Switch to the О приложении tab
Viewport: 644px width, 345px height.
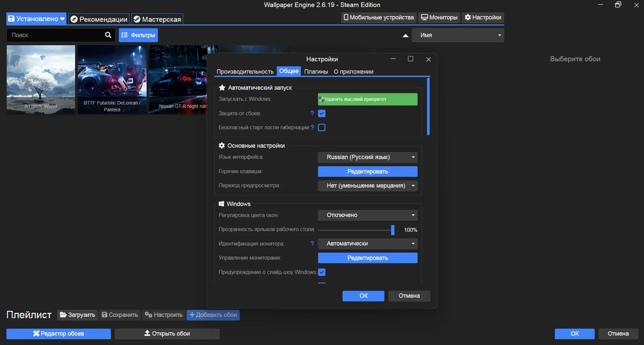354,71
